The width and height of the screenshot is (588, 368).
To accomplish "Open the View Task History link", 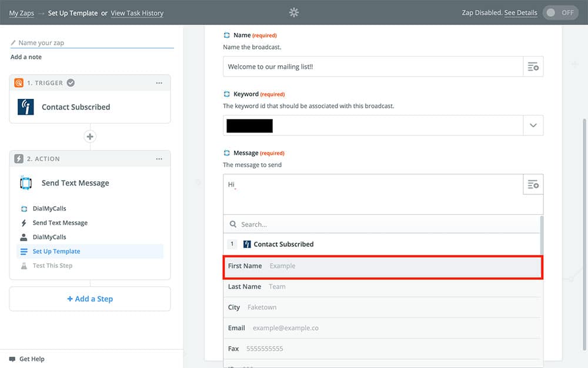I will coord(137,13).
